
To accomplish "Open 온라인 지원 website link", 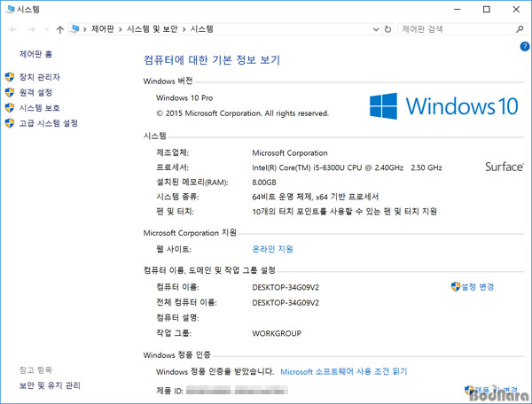I will tap(272, 249).
